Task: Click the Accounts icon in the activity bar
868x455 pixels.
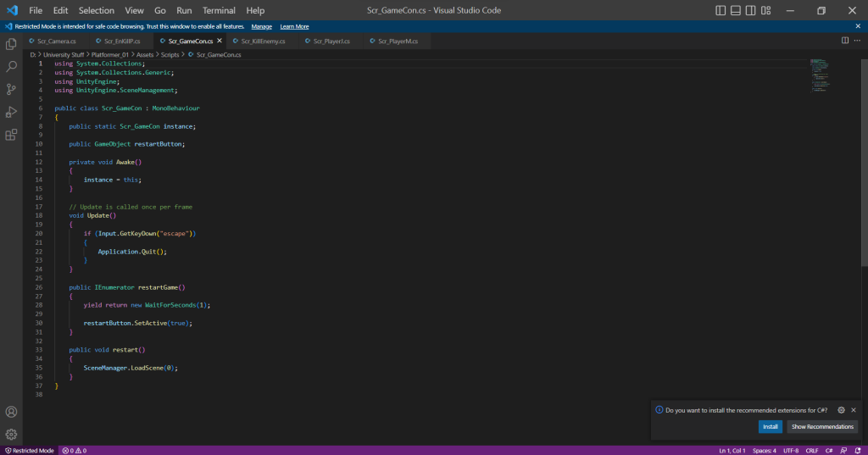Action: point(11,413)
